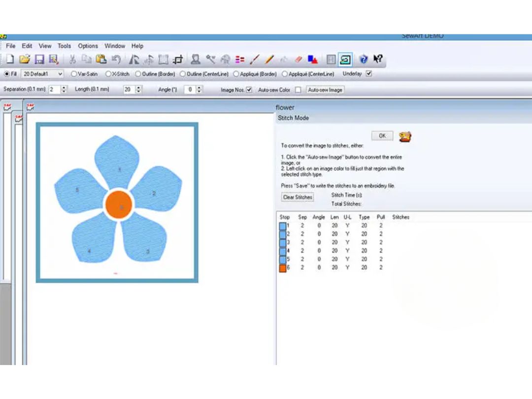Select the Outline (CenterLine) radio button
Screen dimensions: 532x399
(x=183, y=73)
